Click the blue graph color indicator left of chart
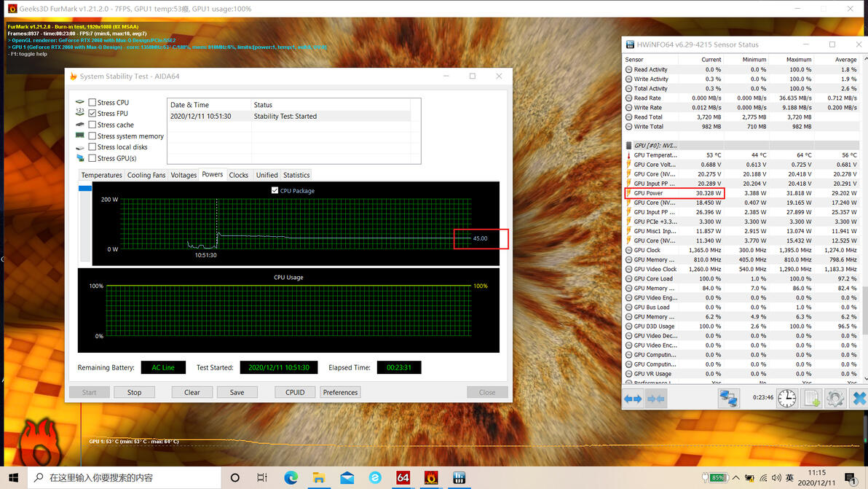The image size is (868, 489). [84, 188]
